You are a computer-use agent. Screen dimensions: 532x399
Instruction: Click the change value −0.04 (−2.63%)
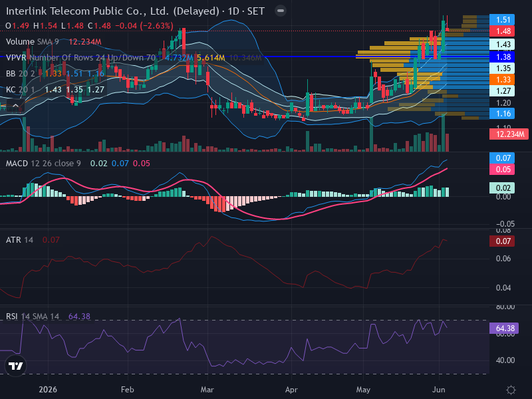point(144,26)
